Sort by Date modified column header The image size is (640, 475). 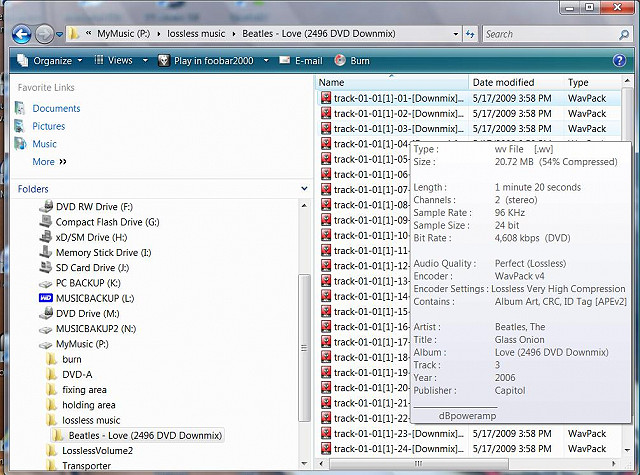516,82
